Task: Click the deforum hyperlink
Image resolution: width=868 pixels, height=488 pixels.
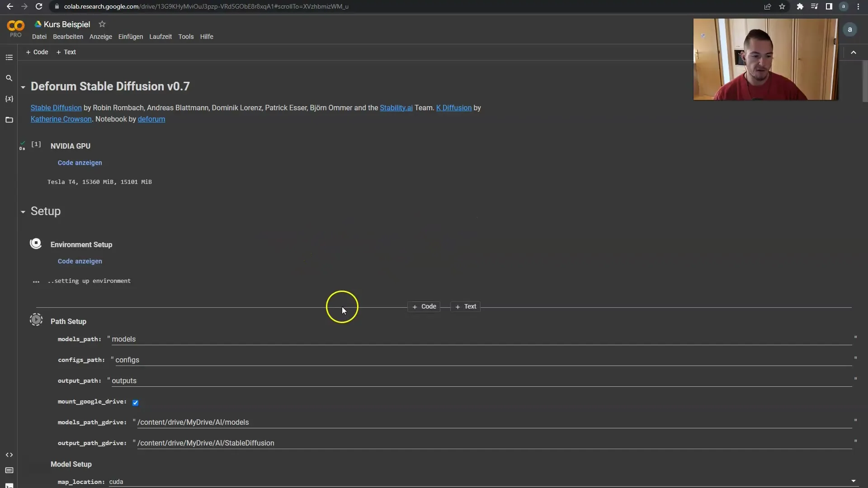Action: (x=151, y=118)
